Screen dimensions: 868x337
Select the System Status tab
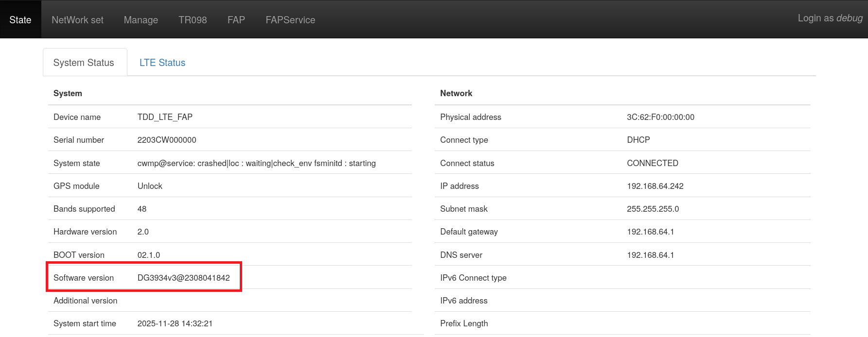(x=84, y=63)
